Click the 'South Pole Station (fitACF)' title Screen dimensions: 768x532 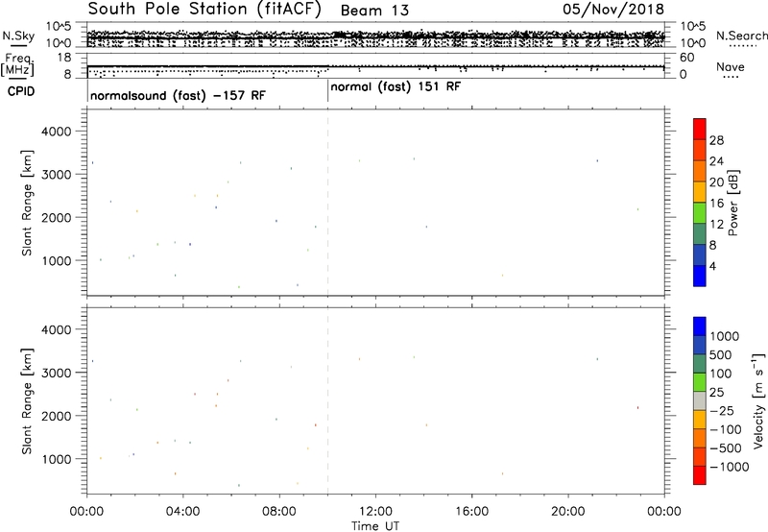[x=204, y=10]
